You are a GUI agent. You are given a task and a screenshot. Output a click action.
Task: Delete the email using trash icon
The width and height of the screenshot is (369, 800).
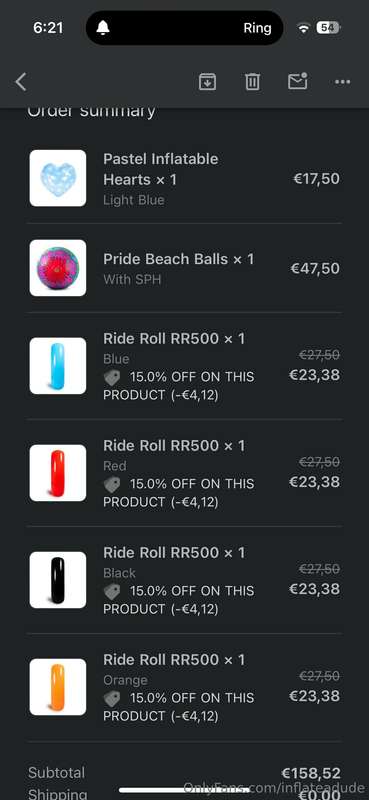253,82
